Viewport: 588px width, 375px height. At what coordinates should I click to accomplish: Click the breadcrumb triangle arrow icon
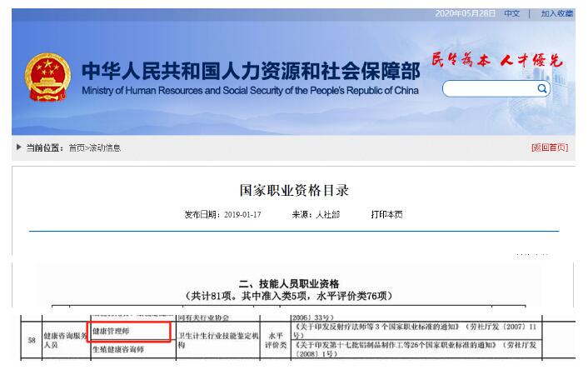pos(18,147)
